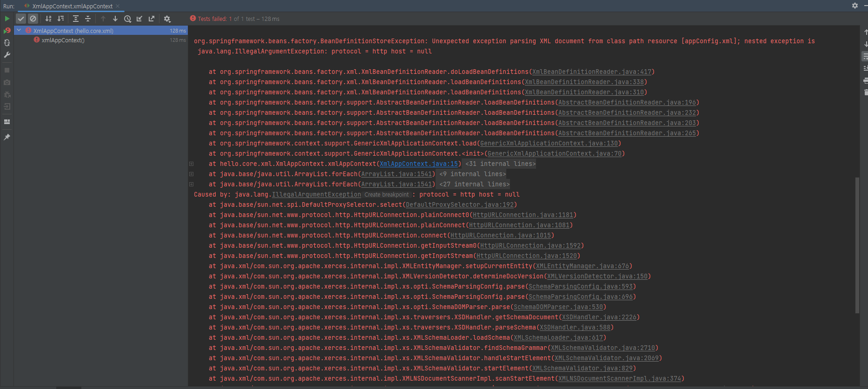868x389 pixels.
Task: Click the Exit icon in left sidebar
Action: pos(7,106)
